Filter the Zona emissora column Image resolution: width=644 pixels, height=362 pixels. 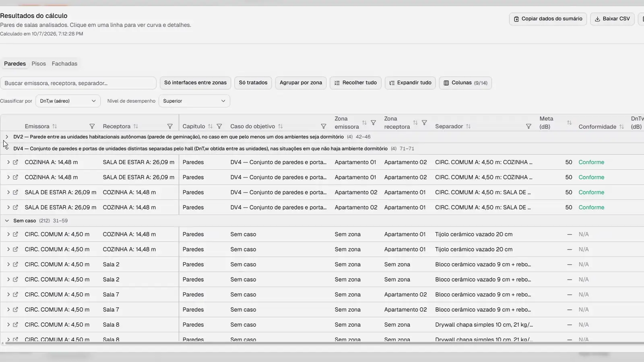tap(373, 123)
